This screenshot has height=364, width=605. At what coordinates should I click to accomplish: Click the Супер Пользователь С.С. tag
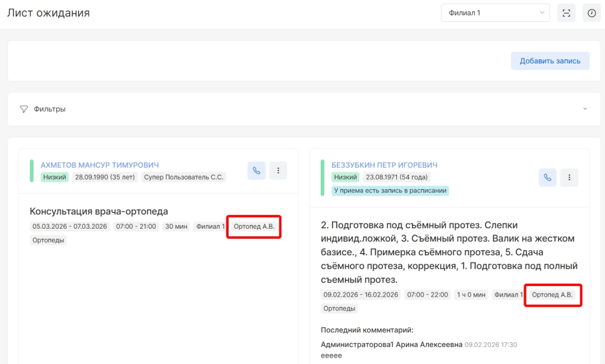click(x=183, y=177)
